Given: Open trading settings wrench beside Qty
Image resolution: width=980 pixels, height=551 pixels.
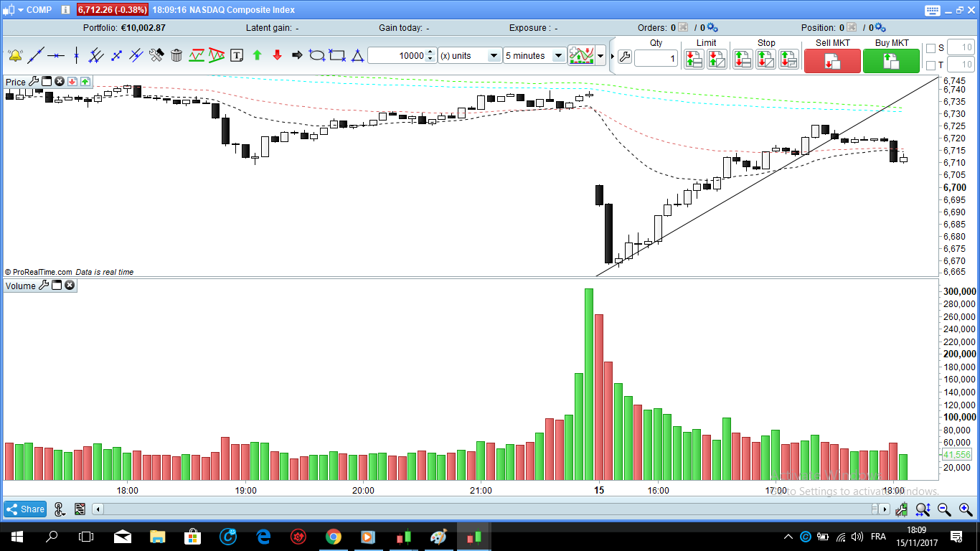Looking at the screenshot, I should coord(624,57).
